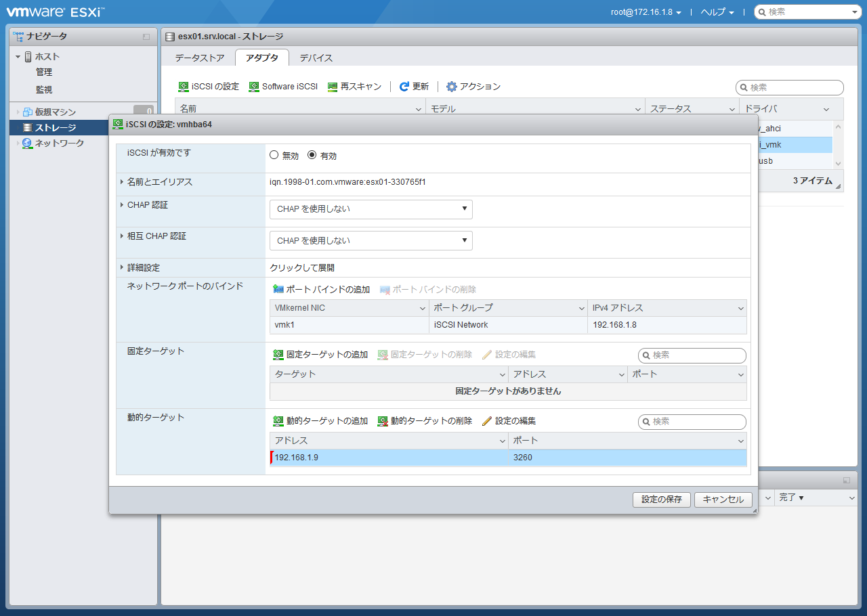Select 管理 under host in navigator

[44, 72]
